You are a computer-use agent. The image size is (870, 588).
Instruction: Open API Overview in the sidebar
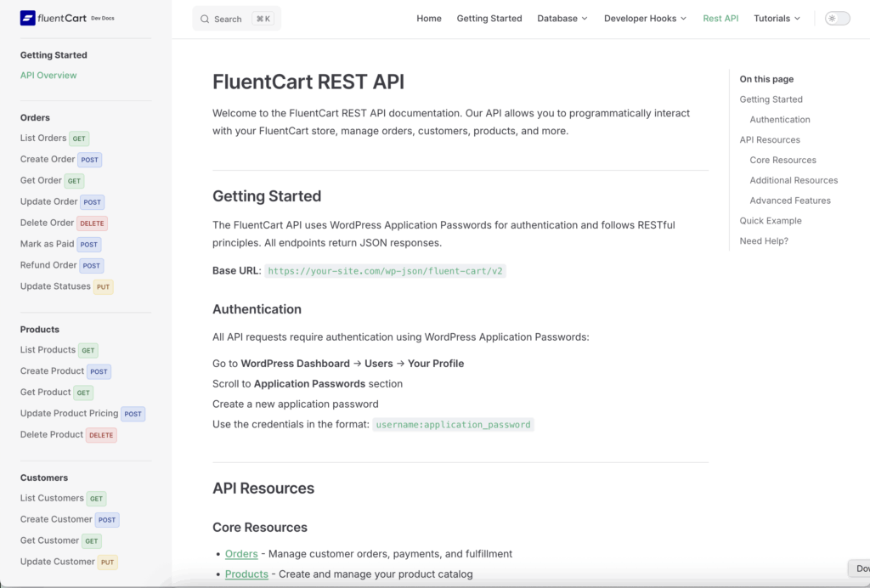click(48, 76)
